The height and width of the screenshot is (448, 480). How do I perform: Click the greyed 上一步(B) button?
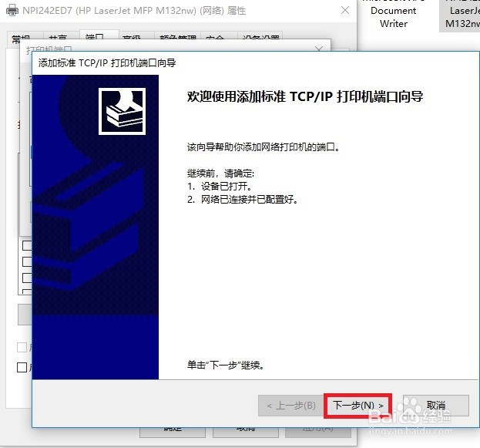coord(290,406)
